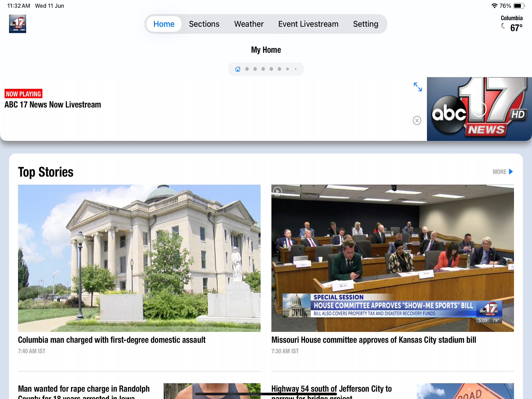Screen dimensions: 532x399
Task: Tap the courthouse story image
Action: (x=139, y=258)
